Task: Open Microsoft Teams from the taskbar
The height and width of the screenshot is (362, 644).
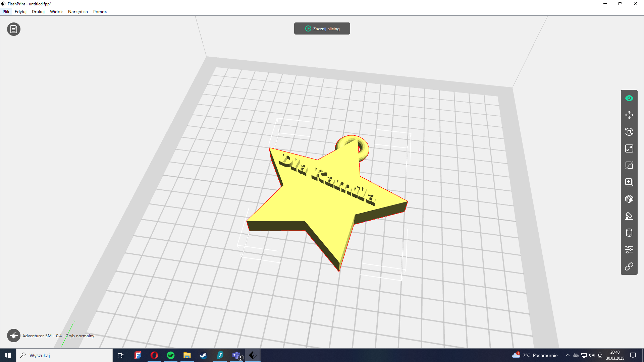Action: [x=237, y=355]
